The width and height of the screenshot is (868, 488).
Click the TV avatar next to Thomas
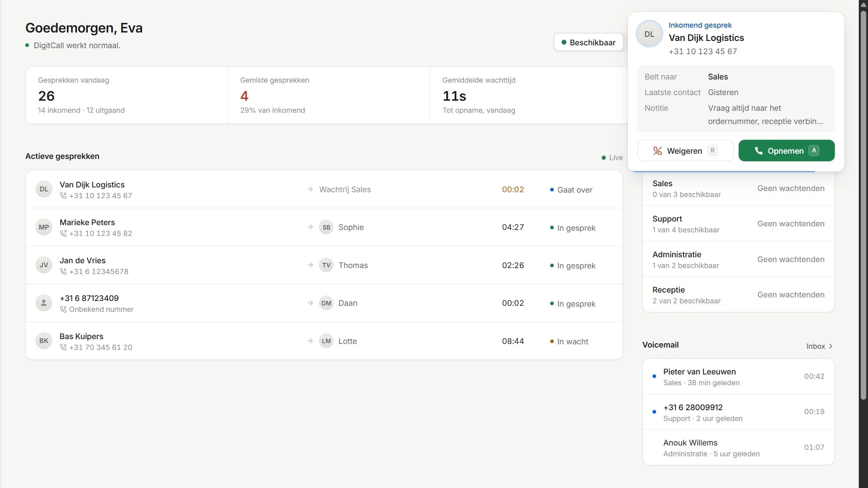(326, 265)
